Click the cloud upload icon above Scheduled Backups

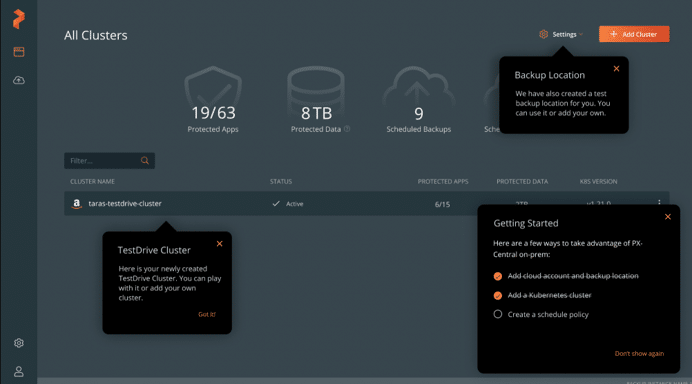[418, 87]
